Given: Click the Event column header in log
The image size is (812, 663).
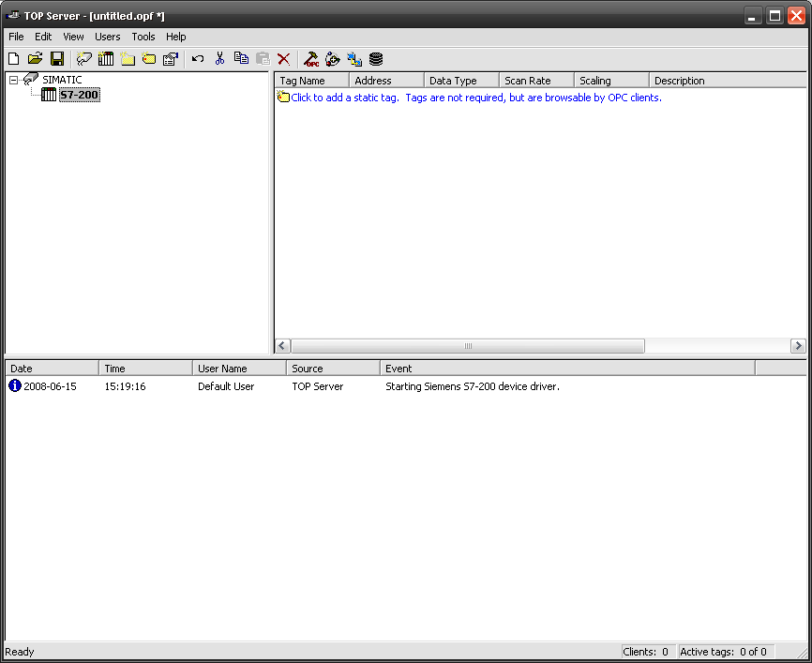Looking at the screenshot, I should [x=566, y=369].
